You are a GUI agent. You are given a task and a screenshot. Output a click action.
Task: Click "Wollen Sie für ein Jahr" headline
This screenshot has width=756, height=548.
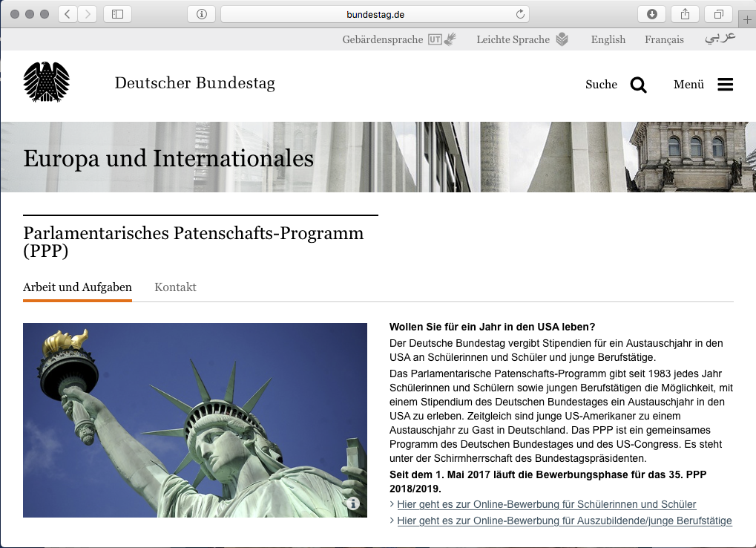(493, 327)
